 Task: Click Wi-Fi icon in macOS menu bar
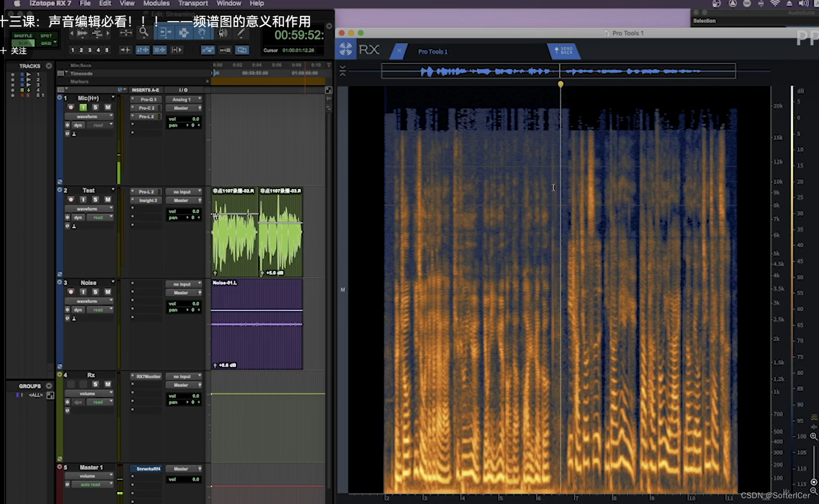tap(775, 4)
